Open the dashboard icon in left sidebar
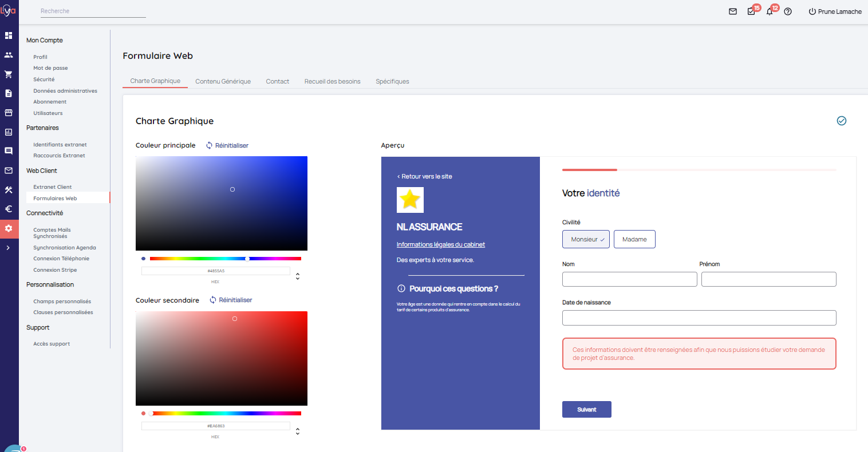Image resolution: width=868 pixels, height=452 pixels. pos(9,35)
